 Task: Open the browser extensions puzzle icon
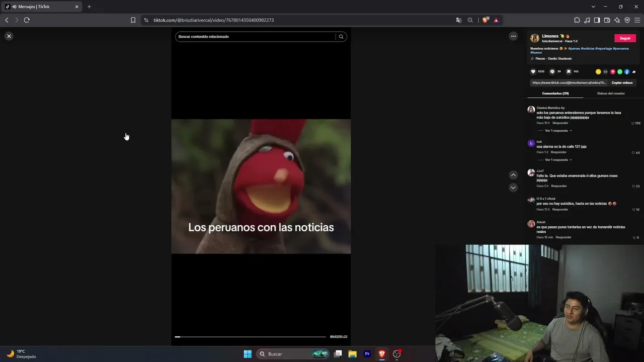[x=577, y=20]
